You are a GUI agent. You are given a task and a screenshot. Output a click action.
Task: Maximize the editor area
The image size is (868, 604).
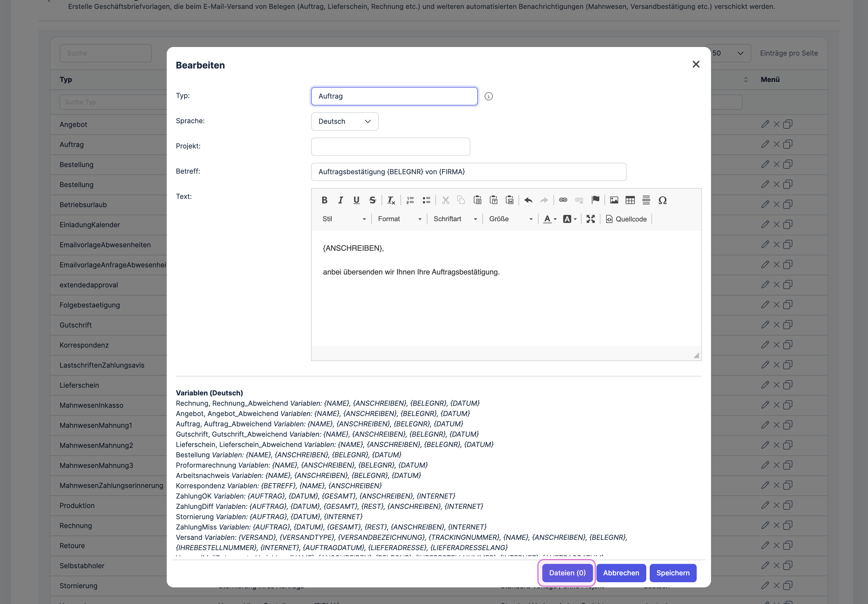point(590,219)
